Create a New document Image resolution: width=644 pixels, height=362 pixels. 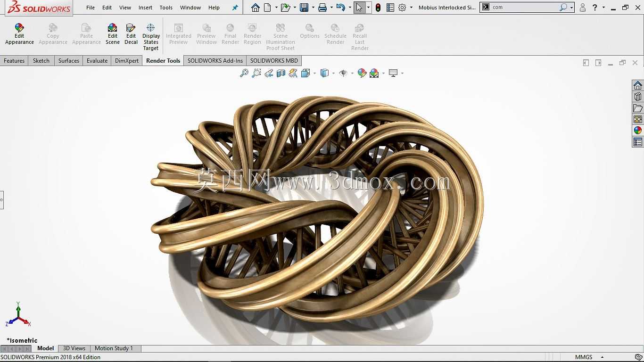[x=267, y=8]
